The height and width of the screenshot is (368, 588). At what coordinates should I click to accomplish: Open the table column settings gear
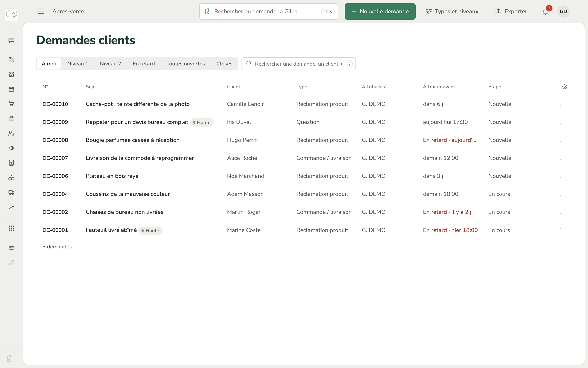(x=565, y=87)
